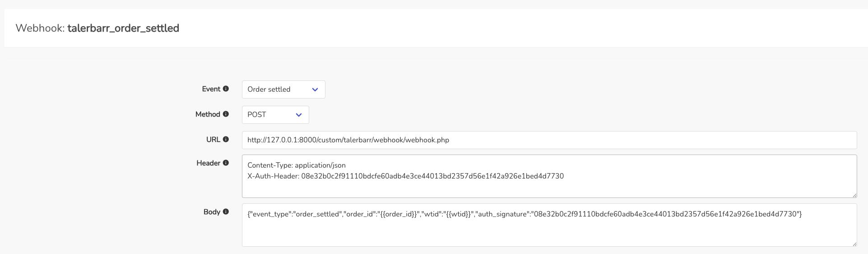Click the info icon next to Header
This screenshot has height=254, width=868.
226,163
